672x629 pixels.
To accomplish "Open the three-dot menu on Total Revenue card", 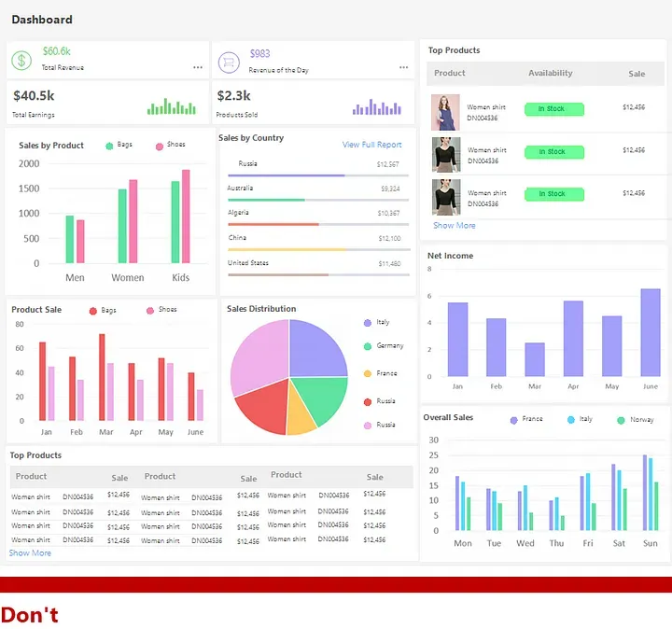I will tap(198, 67).
